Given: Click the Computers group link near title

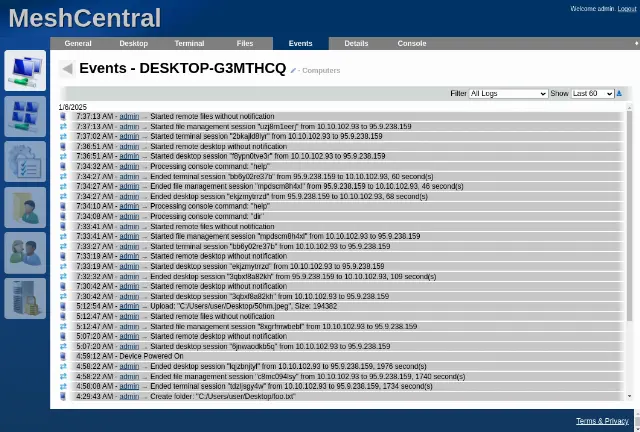Looking at the screenshot, I should 321,71.
